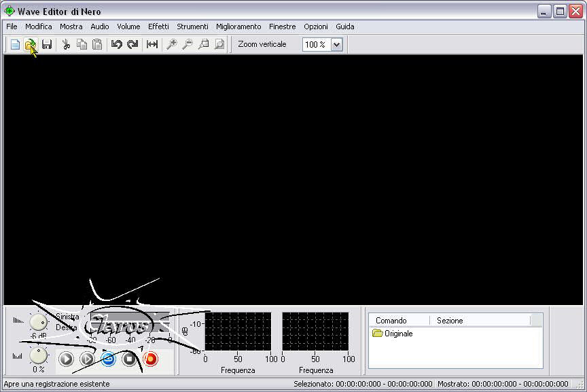The height and width of the screenshot is (392, 587).
Task: Expand the Zoom verticale dropdown arrow
Action: tap(336, 45)
